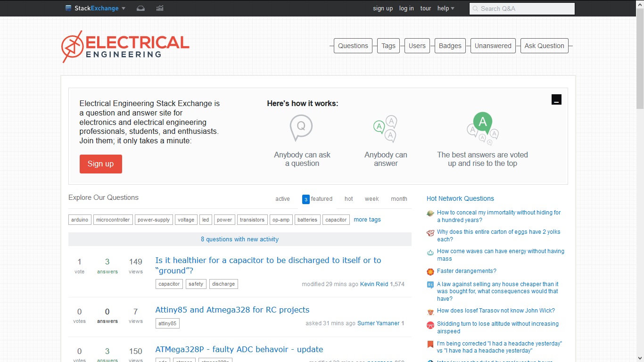Select the op-amp tag
644x362 pixels.
[x=281, y=220]
